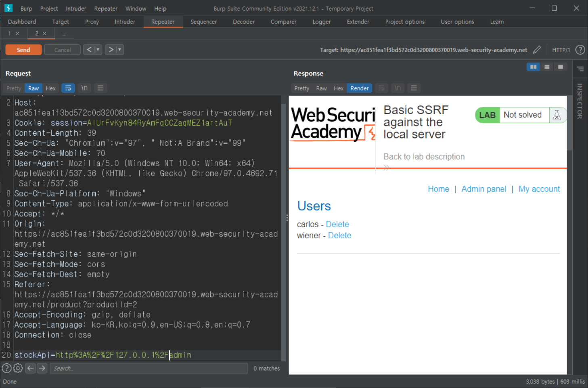Viewport: 588px width, 388px height.
Task: Open search settings gear icon
Action: [x=18, y=368]
